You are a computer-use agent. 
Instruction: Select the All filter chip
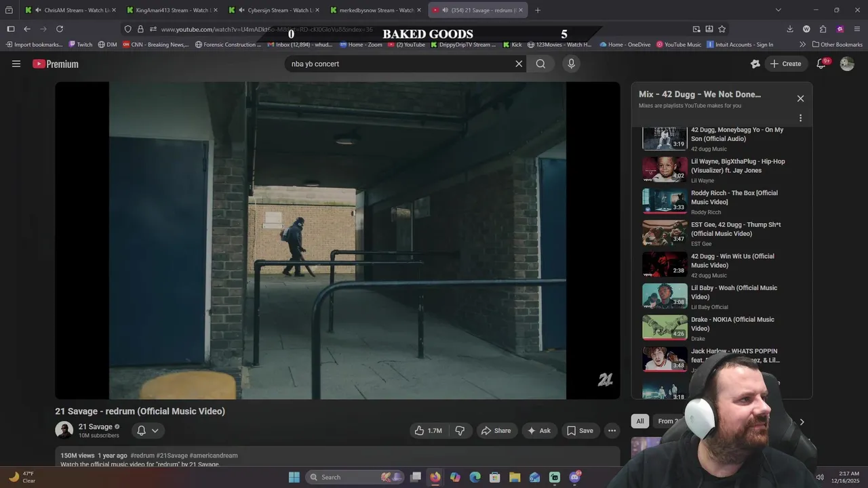click(x=639, y=421)
